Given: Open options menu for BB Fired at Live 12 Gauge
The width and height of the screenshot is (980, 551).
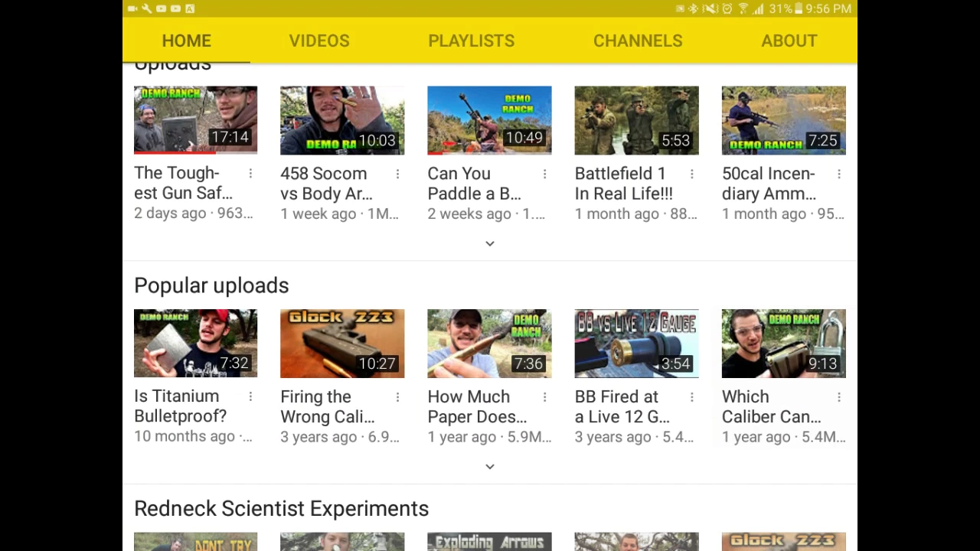Looking at the screenshot, I should [x=691, y=397].
